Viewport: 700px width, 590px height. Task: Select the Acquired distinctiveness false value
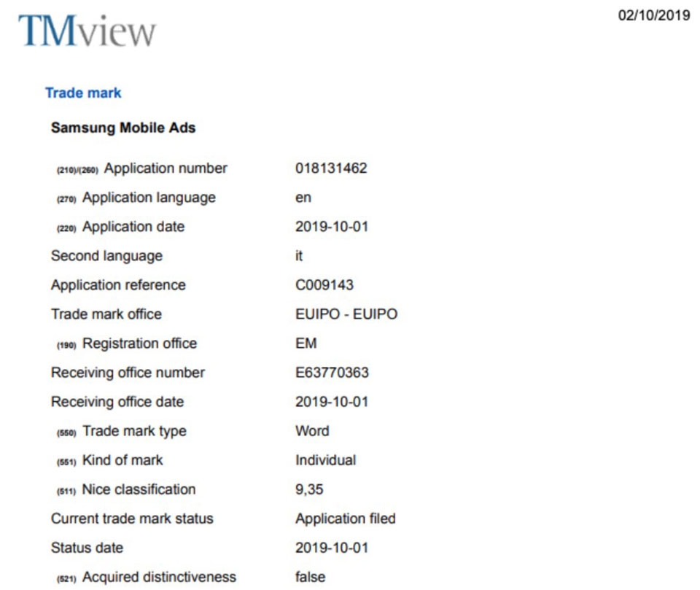[x=311, y=577]
